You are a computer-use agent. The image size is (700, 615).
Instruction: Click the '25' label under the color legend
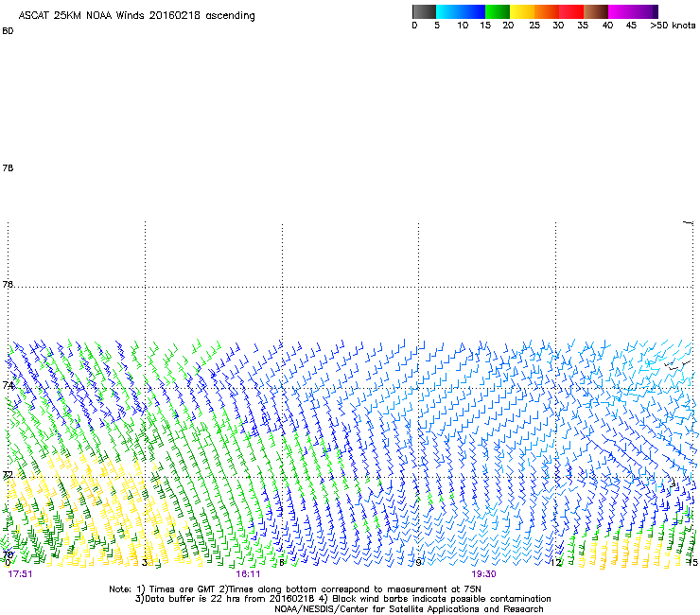(534, 26)
